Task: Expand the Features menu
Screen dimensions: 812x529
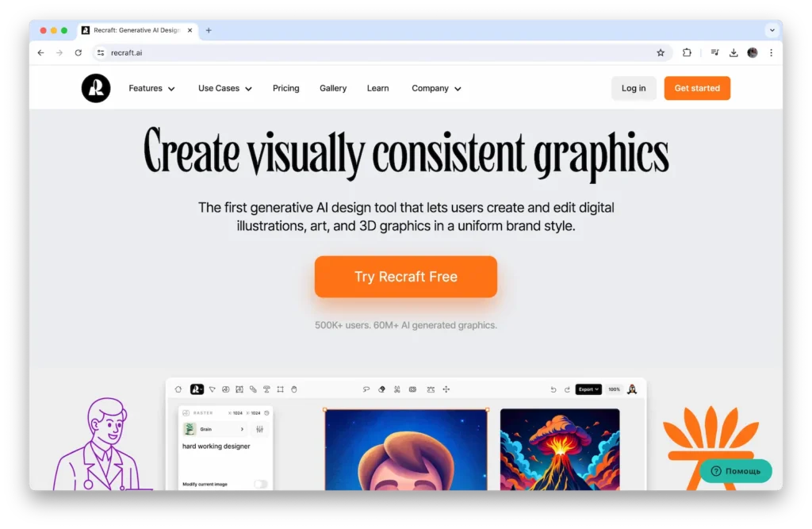Action: 151,89
